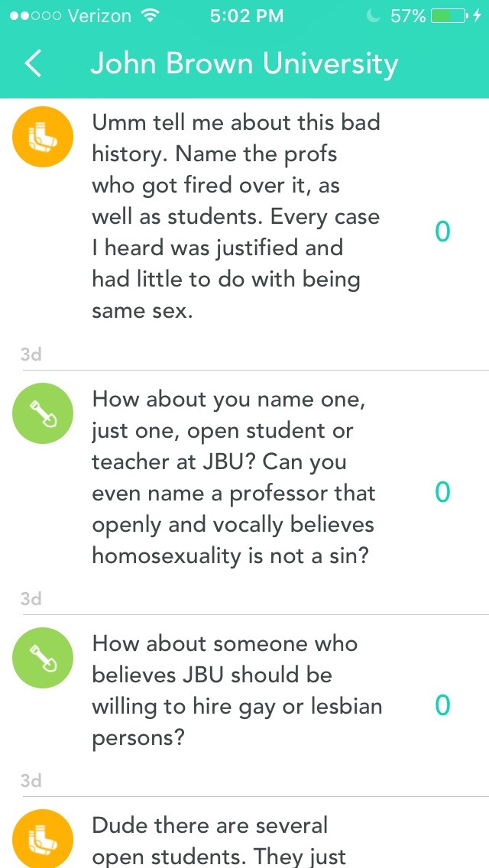Tap the John Brown University title
Viewport: 489px width, 868px height.
coord(244,64)
